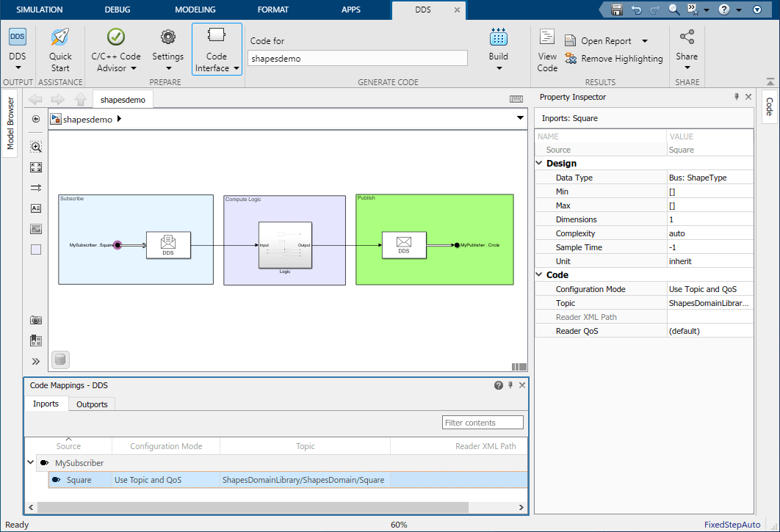Pin the Code Mappings panel
Image resolution: width=780 pixels, height=532 pixels.
point(510,385)
